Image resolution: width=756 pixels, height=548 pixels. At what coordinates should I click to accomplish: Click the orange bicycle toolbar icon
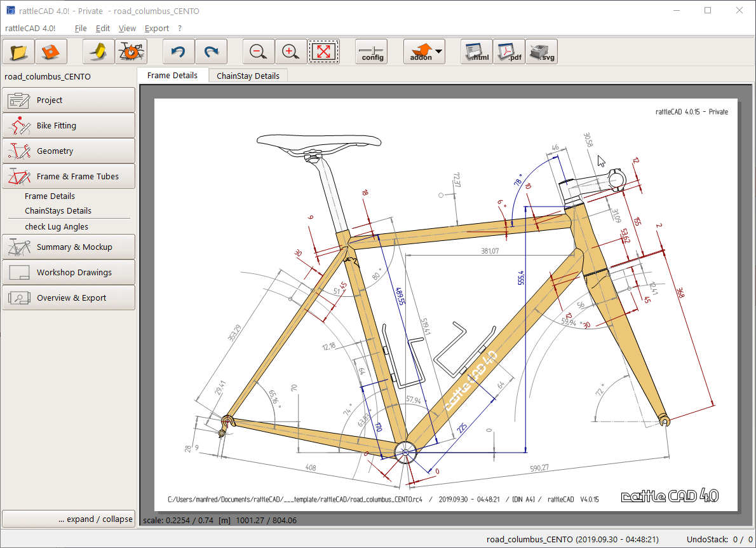tap(131, 51)
